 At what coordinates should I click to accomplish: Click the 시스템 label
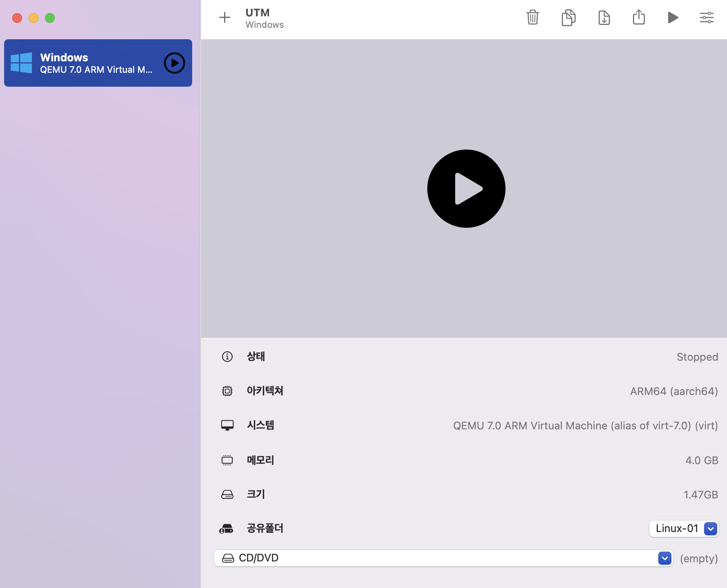pyautogui.click(x=260, y=425)
